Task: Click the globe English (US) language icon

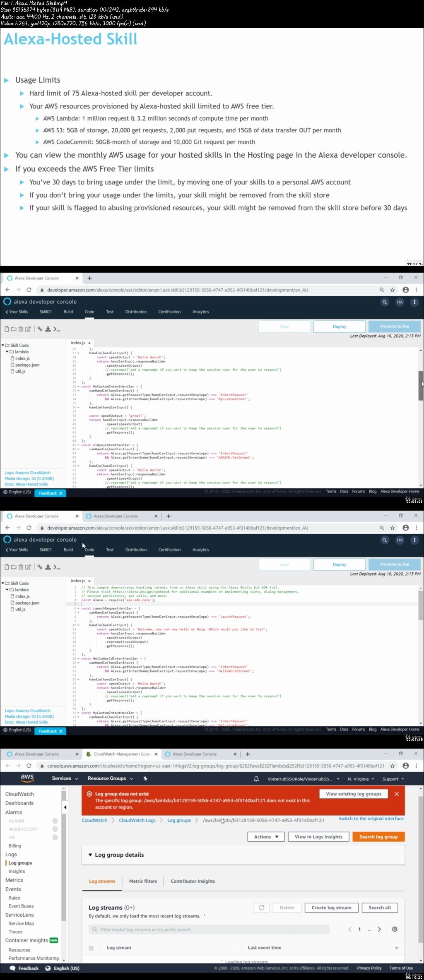Action: pyautogui.click(x=48, y=968)
